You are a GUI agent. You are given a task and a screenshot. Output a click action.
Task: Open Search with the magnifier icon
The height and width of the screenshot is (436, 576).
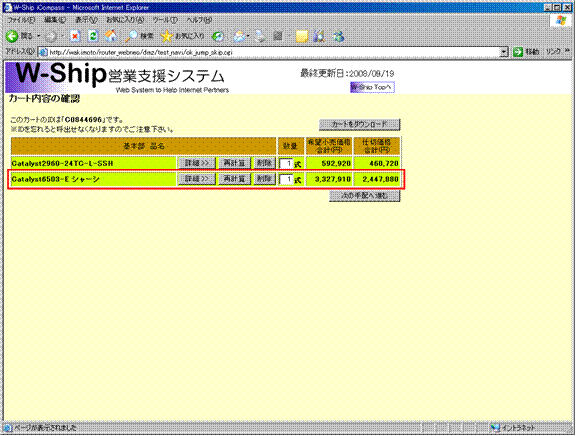pos(139,36)
